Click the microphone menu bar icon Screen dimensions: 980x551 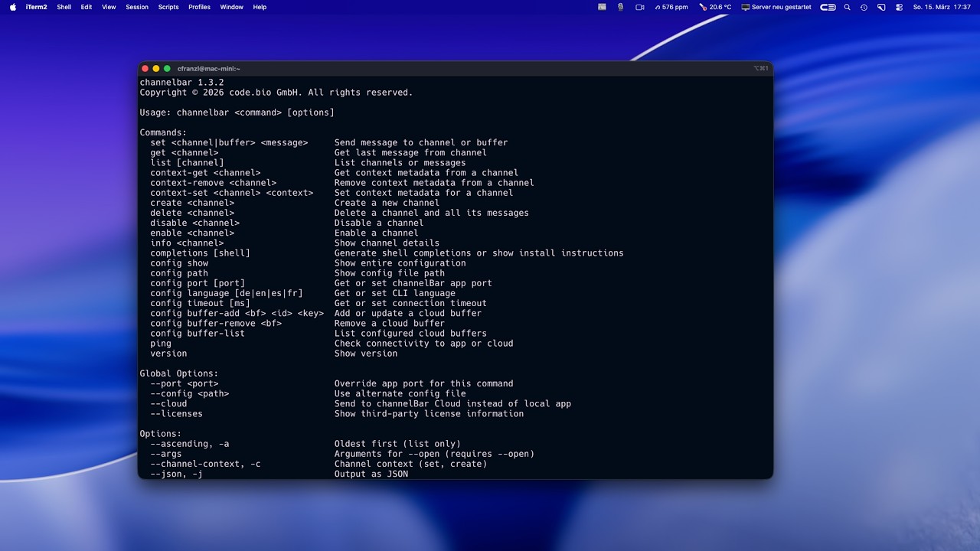click(x=620, y=7)
